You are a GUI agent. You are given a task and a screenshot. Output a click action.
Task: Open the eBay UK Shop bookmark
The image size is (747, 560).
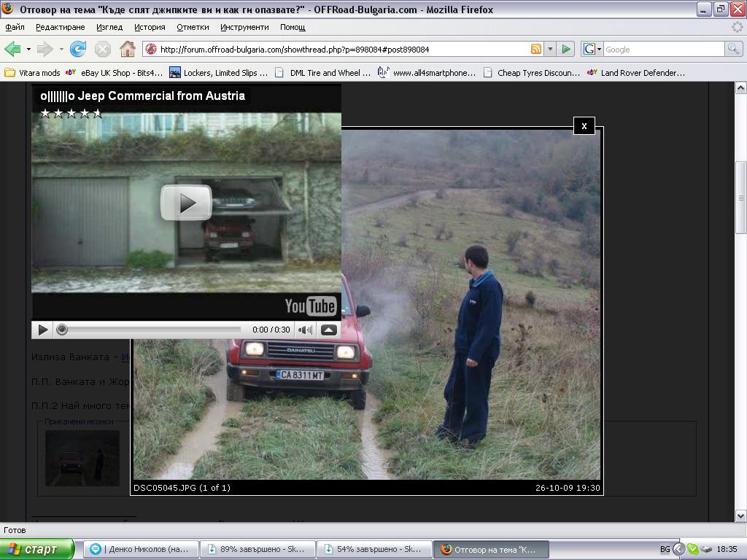coord(115,73)
